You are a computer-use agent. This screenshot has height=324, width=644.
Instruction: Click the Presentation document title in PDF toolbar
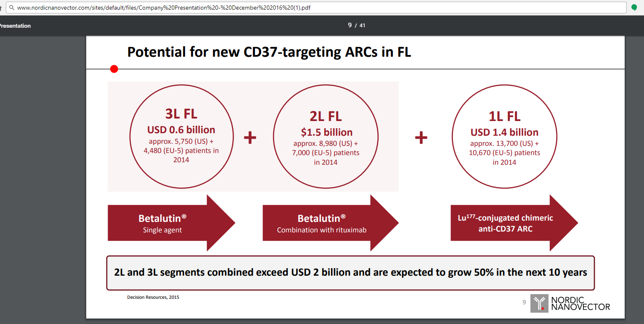pyautogui.click(x=15, y=26)
